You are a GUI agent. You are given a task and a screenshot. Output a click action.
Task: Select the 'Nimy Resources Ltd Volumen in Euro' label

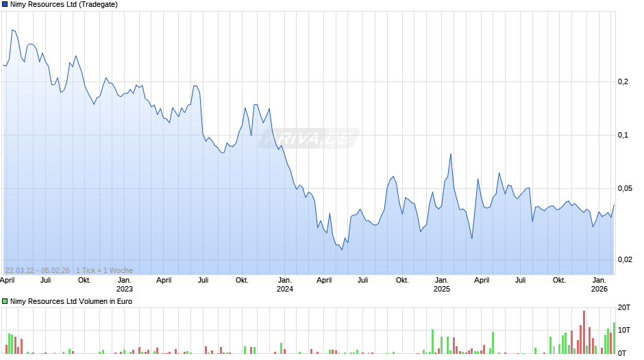click(x=71, y=301)
